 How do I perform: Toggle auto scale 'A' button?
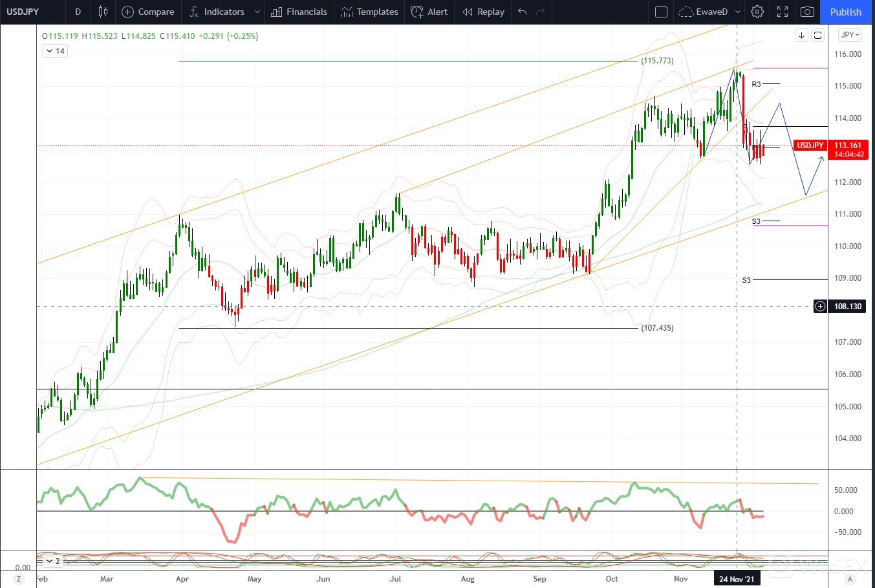850,579
